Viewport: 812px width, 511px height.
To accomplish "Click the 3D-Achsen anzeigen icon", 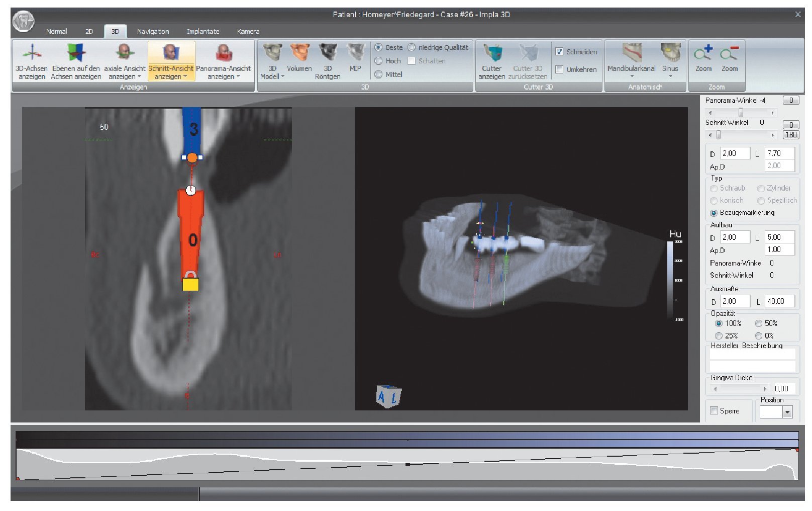I will click(32, 53).
